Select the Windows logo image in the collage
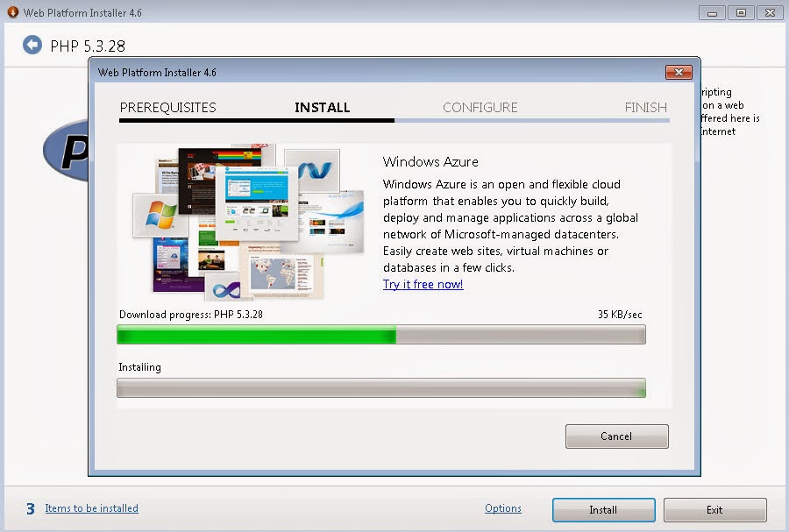 point(160,213)
